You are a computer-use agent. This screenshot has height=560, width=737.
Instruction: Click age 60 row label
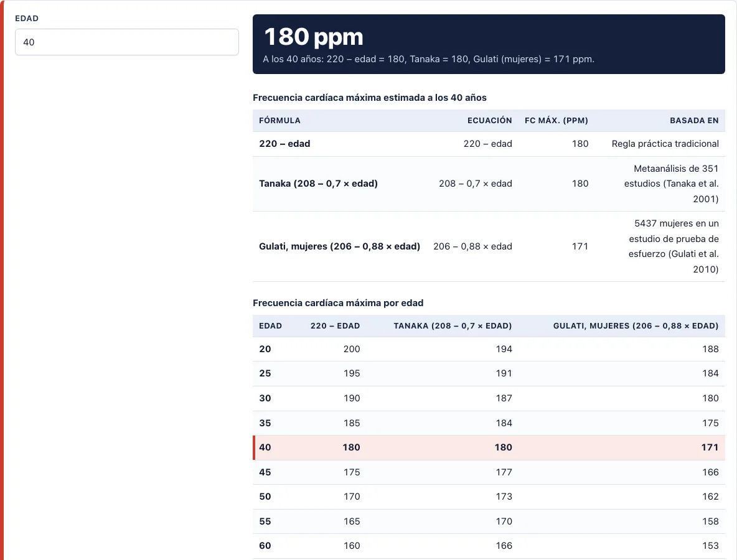(265, 546)
